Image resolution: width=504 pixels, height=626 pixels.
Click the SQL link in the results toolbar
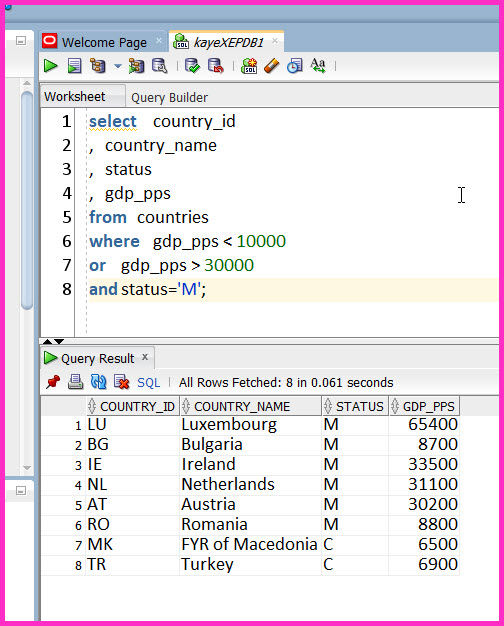(x=149, y=383)
